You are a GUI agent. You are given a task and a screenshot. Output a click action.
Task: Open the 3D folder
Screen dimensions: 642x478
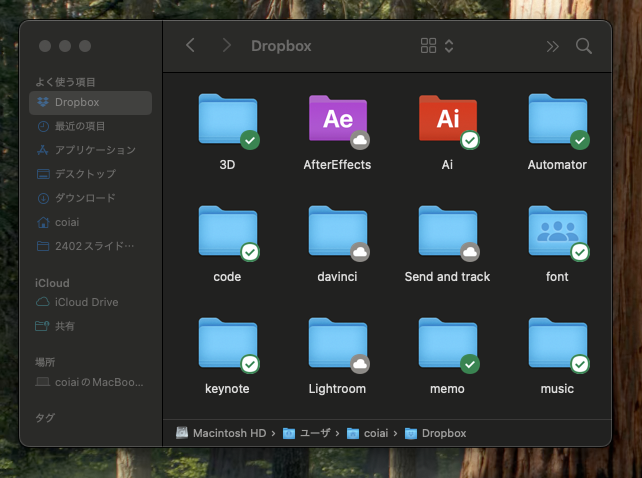coord(228,119)
